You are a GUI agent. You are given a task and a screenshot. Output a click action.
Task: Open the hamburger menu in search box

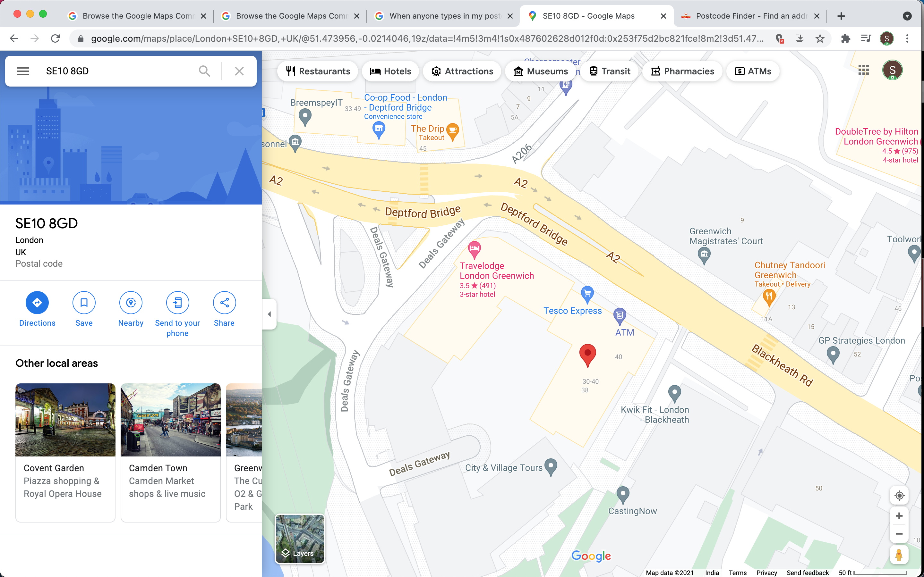[23, 71]
